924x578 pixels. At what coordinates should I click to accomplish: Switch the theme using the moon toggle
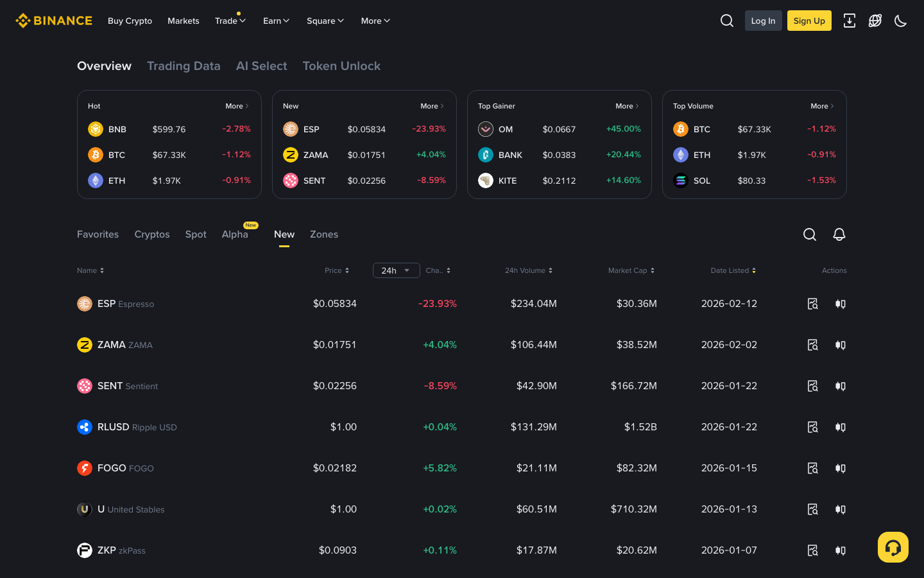(x=900, y=21)
